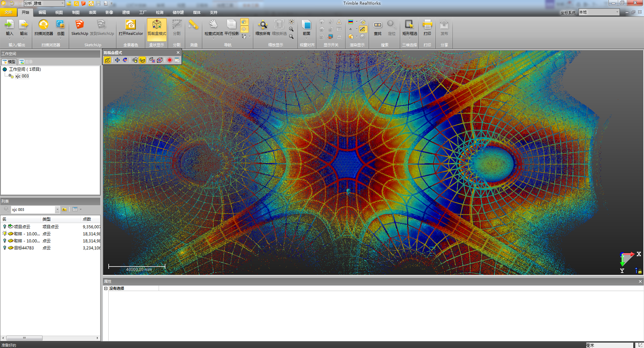Screen dimensions: 644x348
Task: Open the 分析_建模 mode dropdown in title bar
Action: pos(62,3)
